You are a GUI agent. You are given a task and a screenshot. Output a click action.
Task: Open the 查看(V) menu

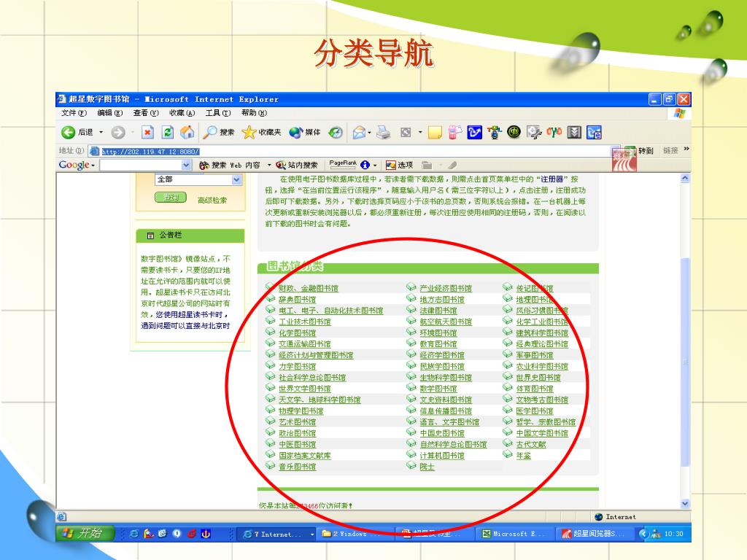pyautogui.click(x=146, y=113)
